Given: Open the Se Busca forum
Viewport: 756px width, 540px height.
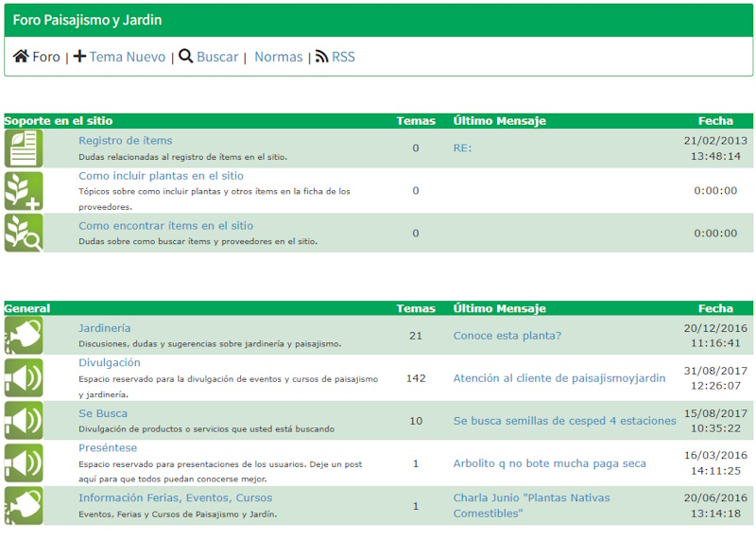Looking at the screenshot, I should coord(103,413).
